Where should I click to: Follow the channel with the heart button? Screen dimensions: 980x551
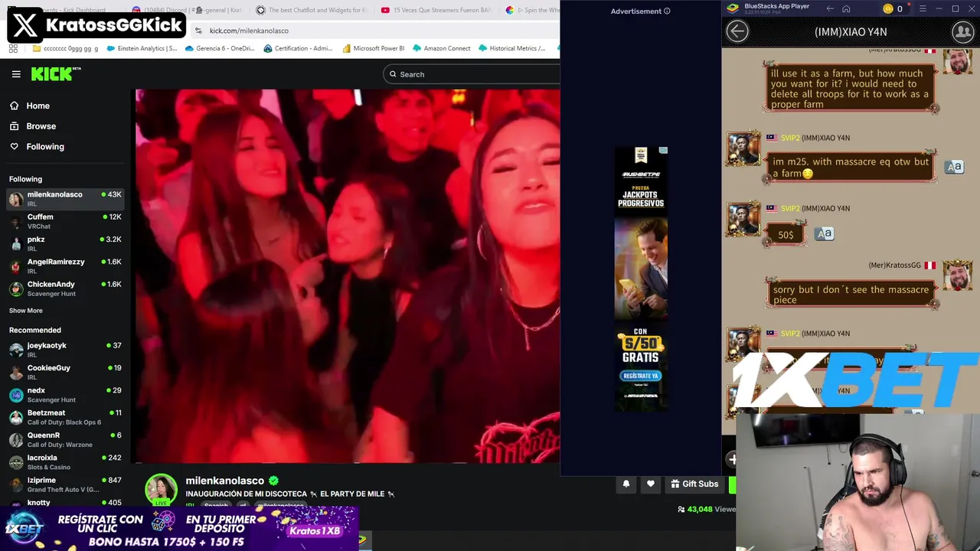coord(651,484)
